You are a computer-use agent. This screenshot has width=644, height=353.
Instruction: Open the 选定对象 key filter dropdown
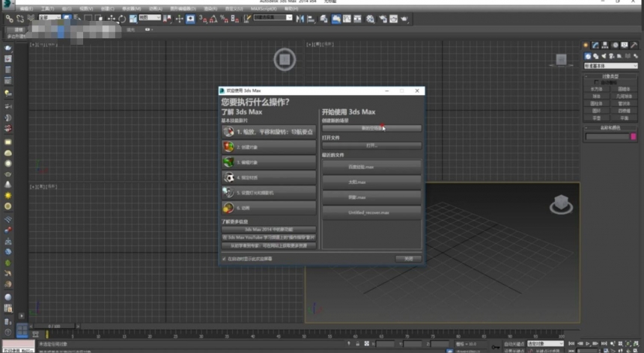545,344
